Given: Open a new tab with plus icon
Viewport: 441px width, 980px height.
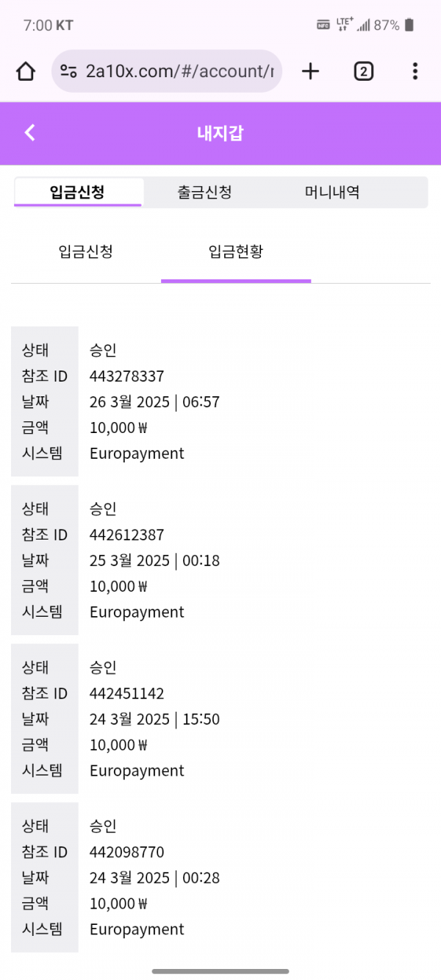Looking at the screenshot, I should pos(311,71).
